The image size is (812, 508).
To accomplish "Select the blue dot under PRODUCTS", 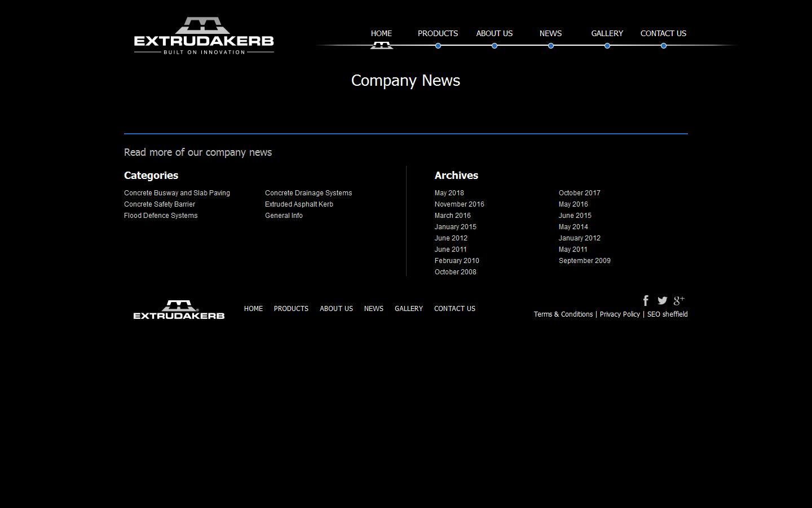I will 438,46.
